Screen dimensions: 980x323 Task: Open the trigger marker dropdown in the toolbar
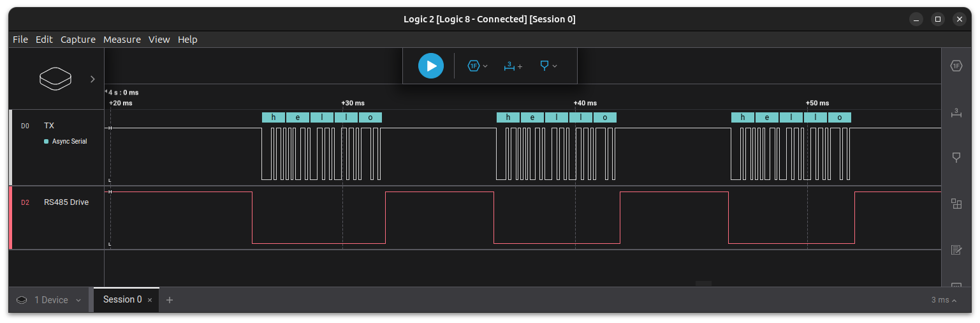[548, 66]
